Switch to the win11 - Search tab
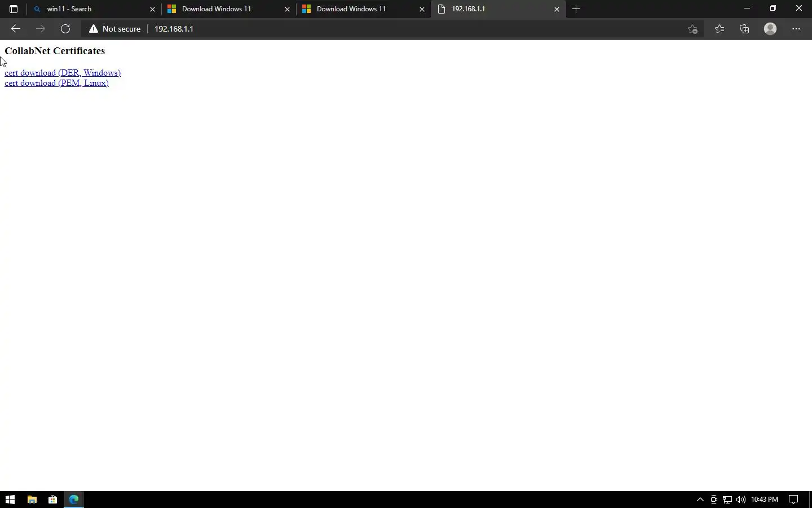 coord(94,9)
